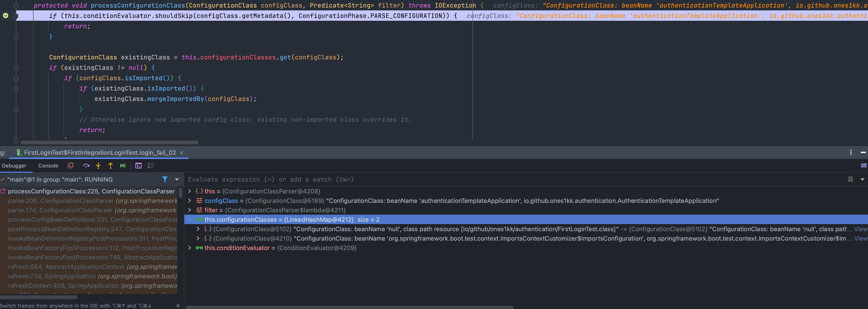Click the Show Execution Point icon

pyautogui.click(x=70, y=166)
